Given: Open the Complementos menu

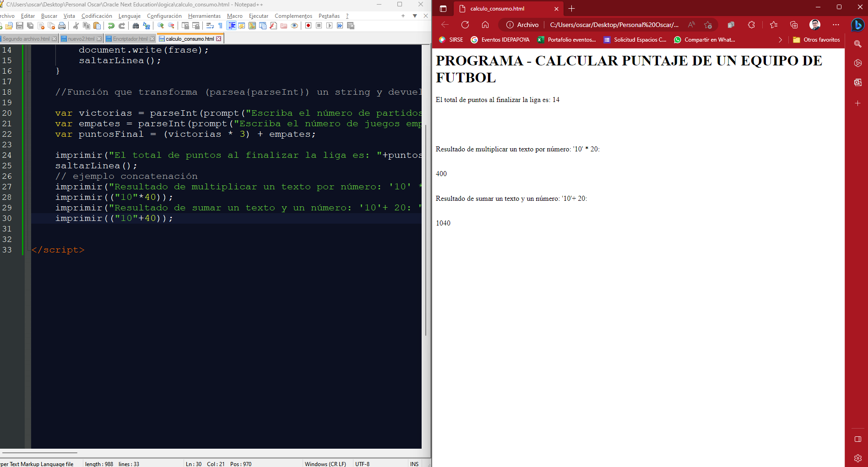Looking at the screenshot, I should tap(293, 16).
